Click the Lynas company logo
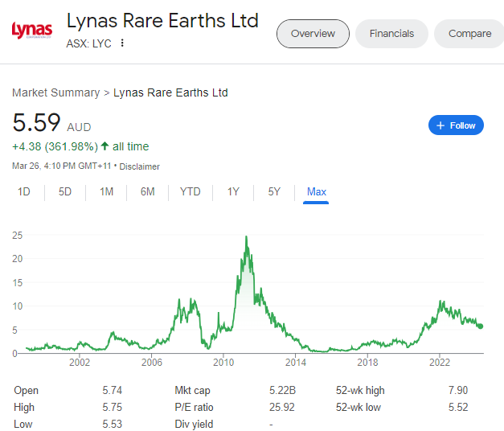 (x=32, y=31)
